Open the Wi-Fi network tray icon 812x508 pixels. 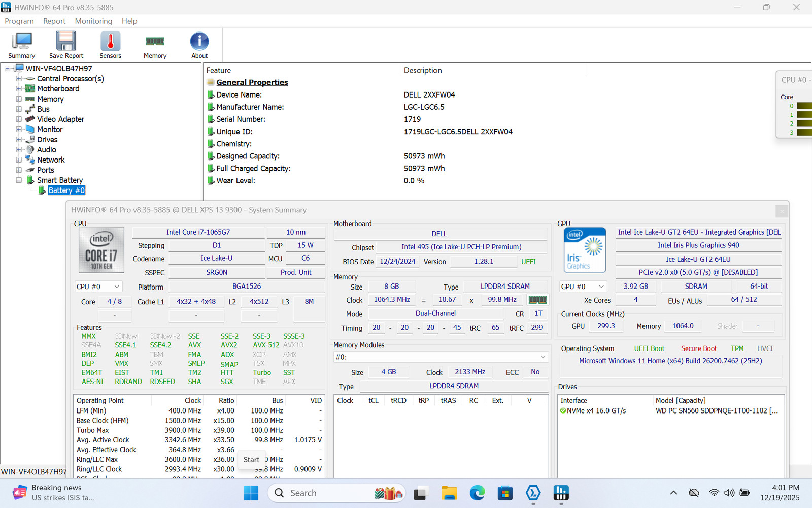coord(714,493)
